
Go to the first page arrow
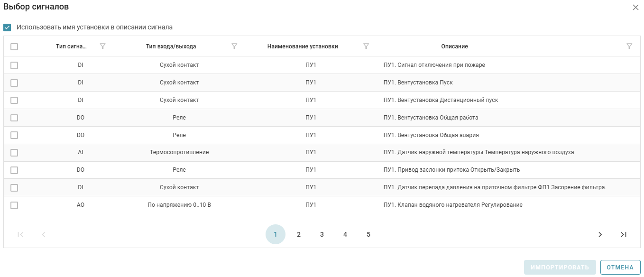click(20, 234)
